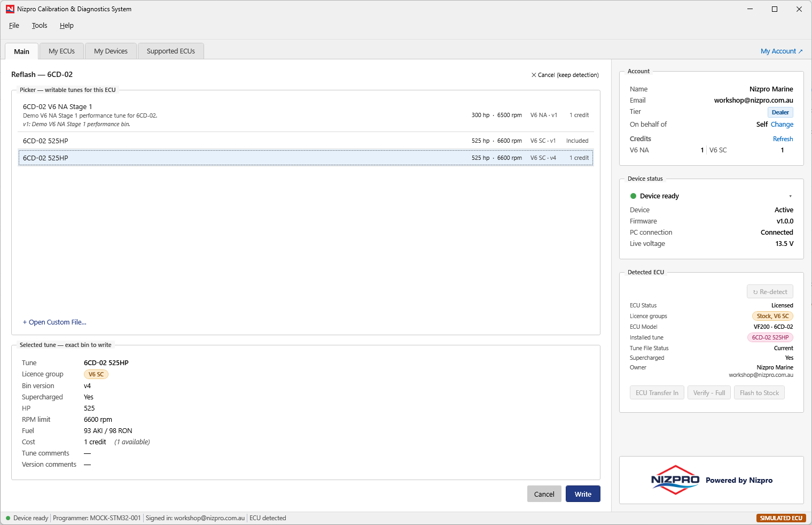Image resolution: width=812 pixels, height=525 pixels.
Task: Click the Device ready dot in status bar
Action: (8, 518)
